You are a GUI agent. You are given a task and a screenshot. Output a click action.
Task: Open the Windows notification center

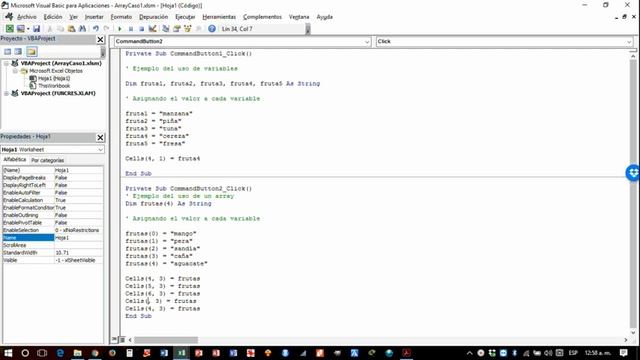point(623,353)
